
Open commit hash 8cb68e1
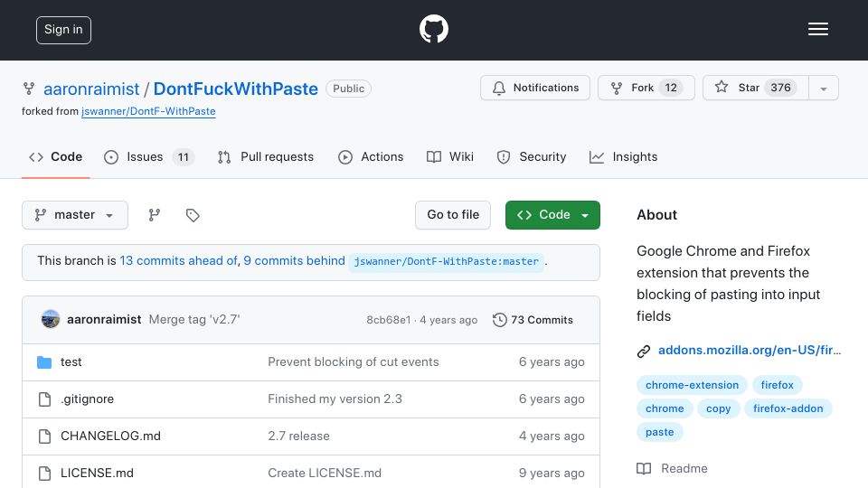(389, 320)
